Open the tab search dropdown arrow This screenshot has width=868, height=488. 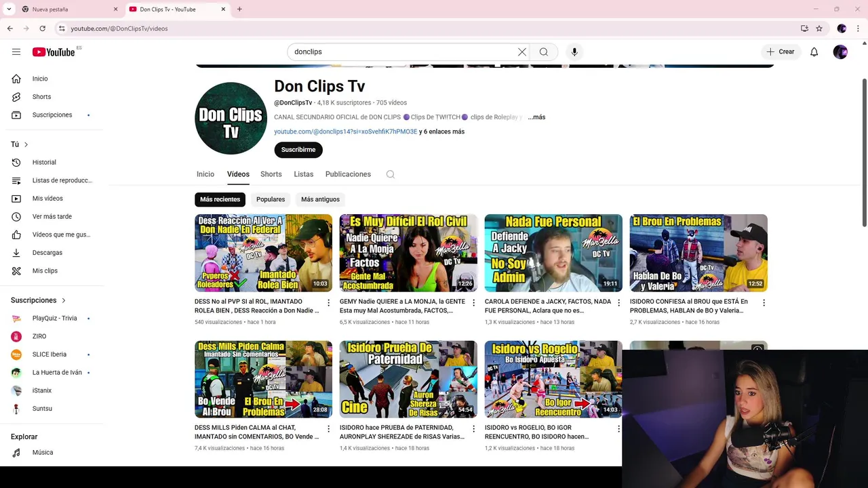9,9
